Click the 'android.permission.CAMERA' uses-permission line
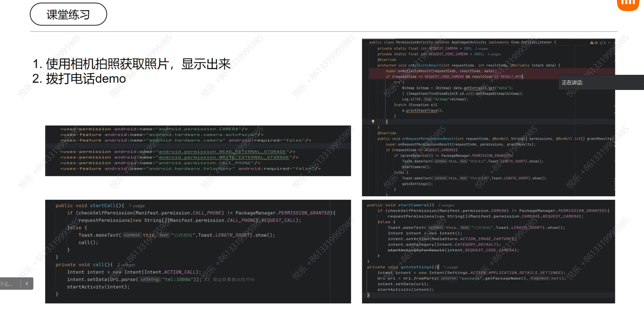644x317 pixels. click(154, 129)
